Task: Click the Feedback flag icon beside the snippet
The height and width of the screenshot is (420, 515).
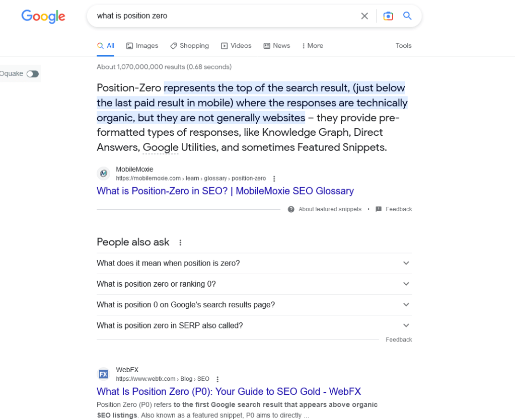Action: 379,209
